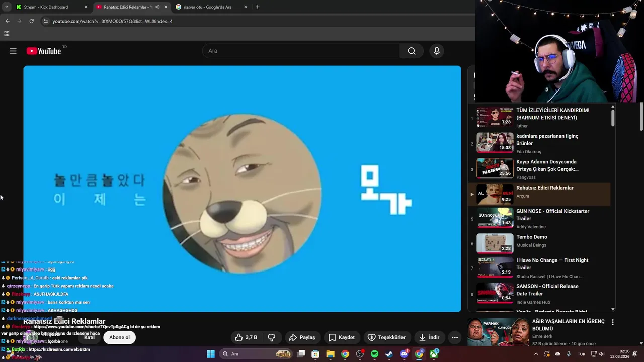This screenshot has height=362, width=644.
Task: Open Task View on taskbar
Action: (x=301, y=354)
